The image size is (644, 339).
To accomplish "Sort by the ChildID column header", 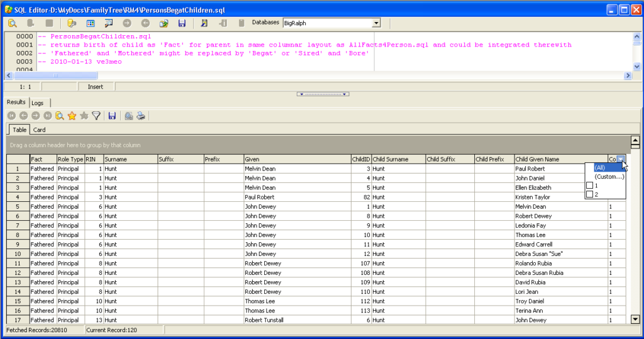I will click(361, 159).
